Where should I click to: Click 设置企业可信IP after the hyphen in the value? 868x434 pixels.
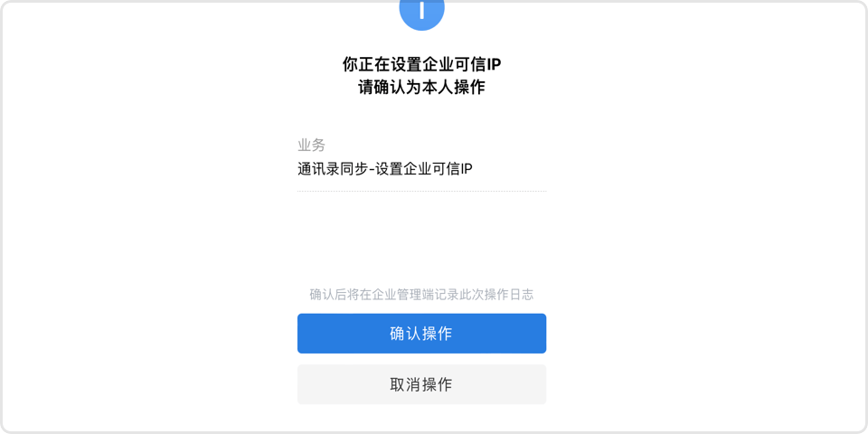424,169
